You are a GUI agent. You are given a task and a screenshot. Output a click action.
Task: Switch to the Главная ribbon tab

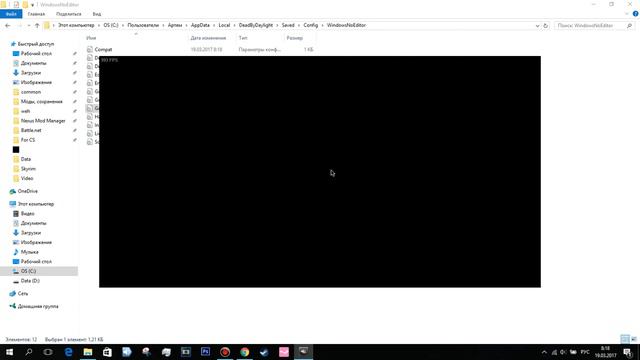click(36, 14)
